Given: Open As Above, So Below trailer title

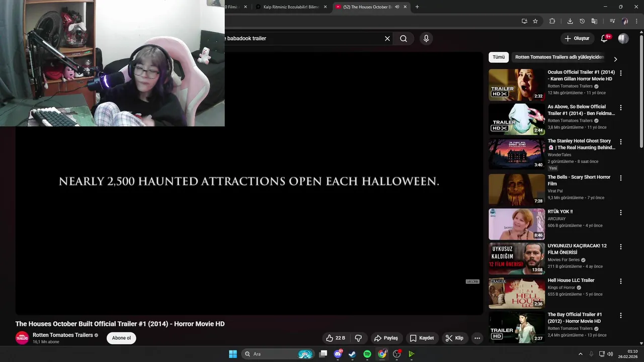Looking at the screenshot, I should [581, 110].
